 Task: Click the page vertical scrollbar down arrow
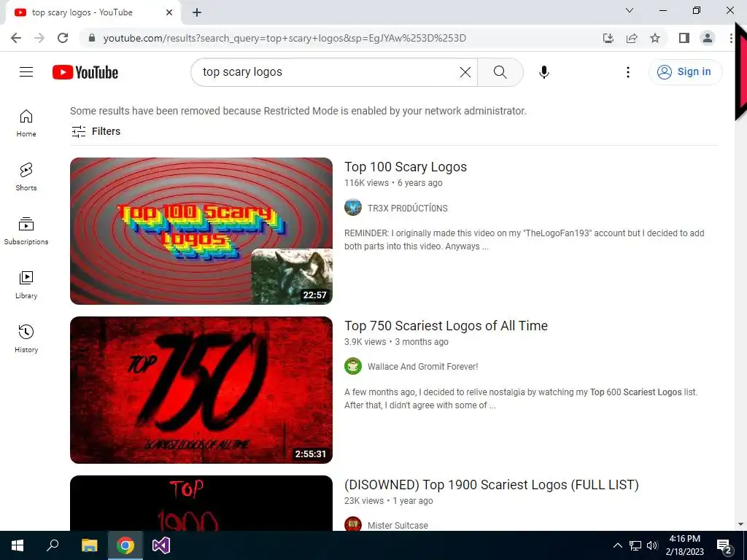tap(741, 524)
